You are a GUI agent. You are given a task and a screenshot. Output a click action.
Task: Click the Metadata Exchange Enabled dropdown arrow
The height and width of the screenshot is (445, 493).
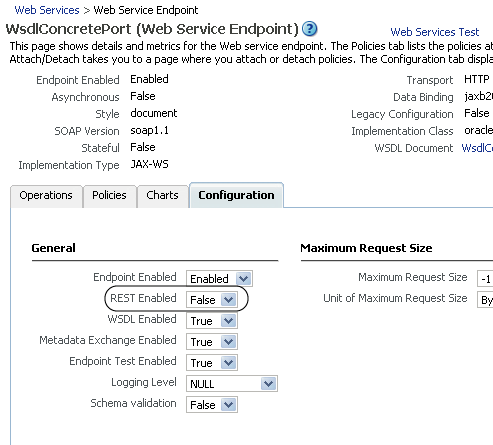229,342
